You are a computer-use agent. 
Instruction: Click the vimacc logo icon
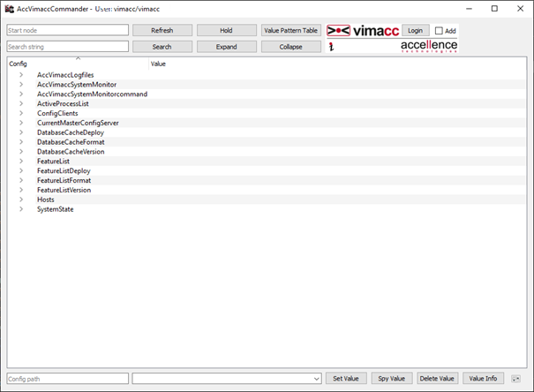pos(362,30)
